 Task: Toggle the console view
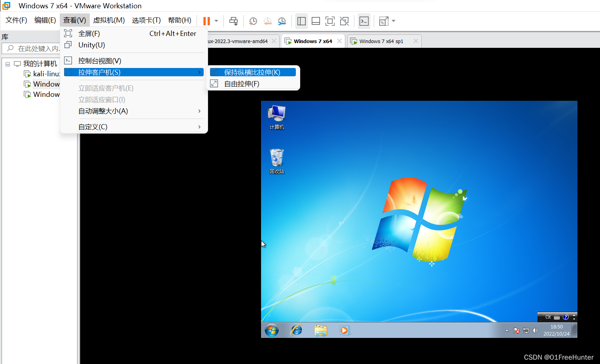click(364, 21)
